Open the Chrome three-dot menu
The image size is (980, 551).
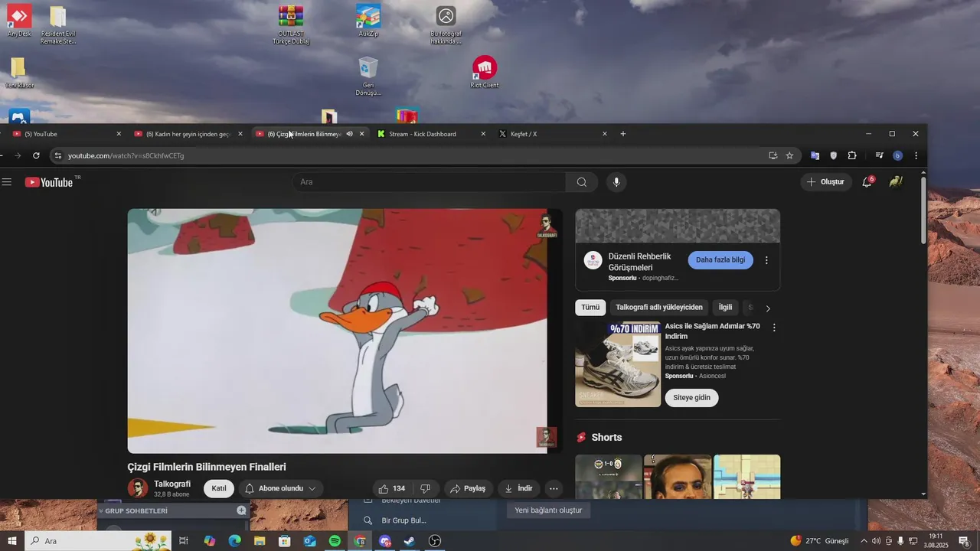(916, 155)
